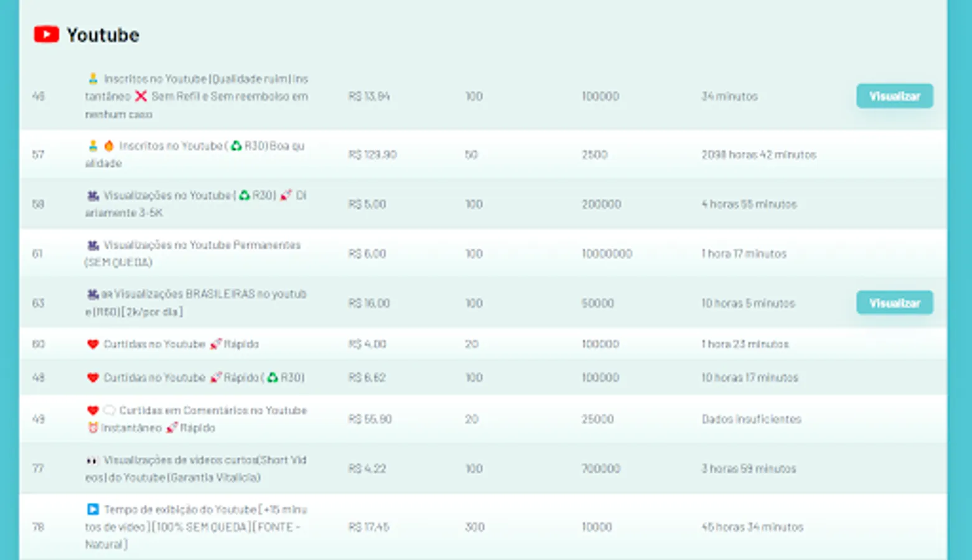This screenshot has height=560, width=972.
Task: Click the minimum value 300
Action: (x=475, y=527)
